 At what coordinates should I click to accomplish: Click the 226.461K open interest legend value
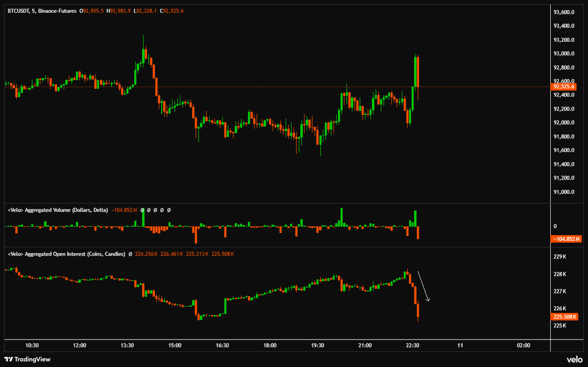click(172, 254)
